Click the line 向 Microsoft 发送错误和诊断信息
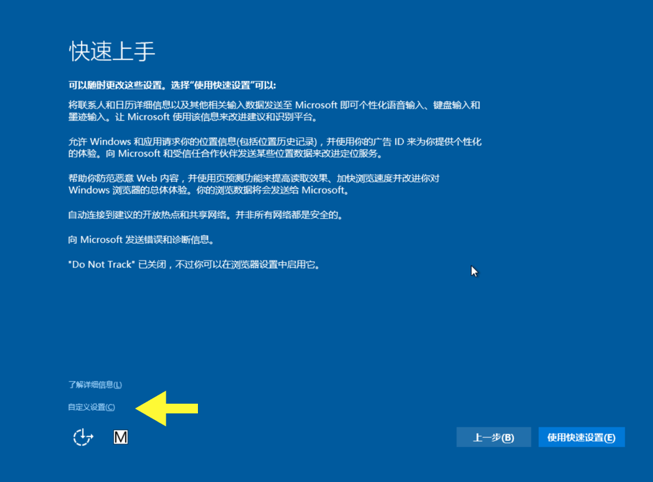The width and height of the screenshot is (653, 482). (x=140, y=240)
